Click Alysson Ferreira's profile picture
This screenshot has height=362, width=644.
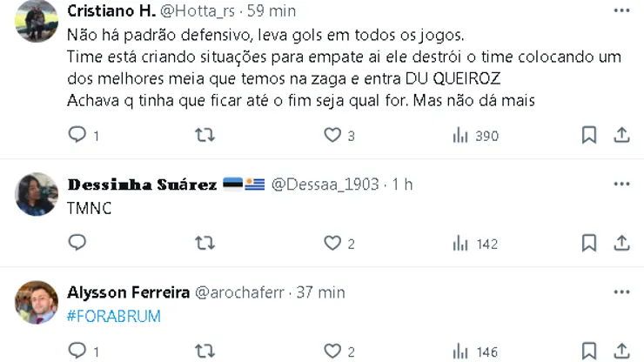pyautogui.click(x=37, y=303)
